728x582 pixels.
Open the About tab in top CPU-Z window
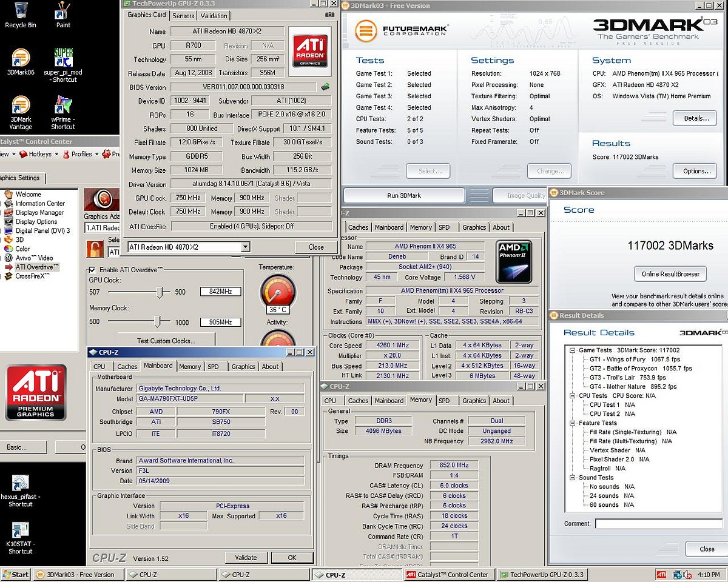[501, 227]
